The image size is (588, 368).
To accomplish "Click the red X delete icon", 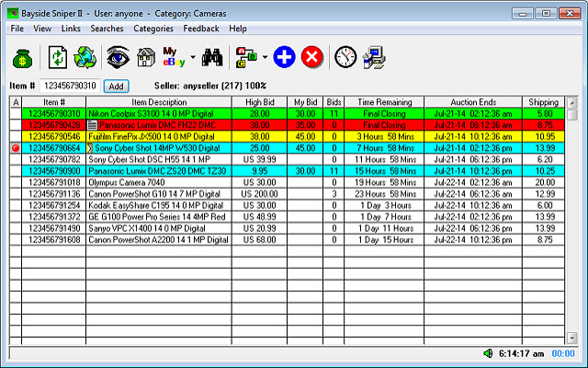I will (312, 57).
